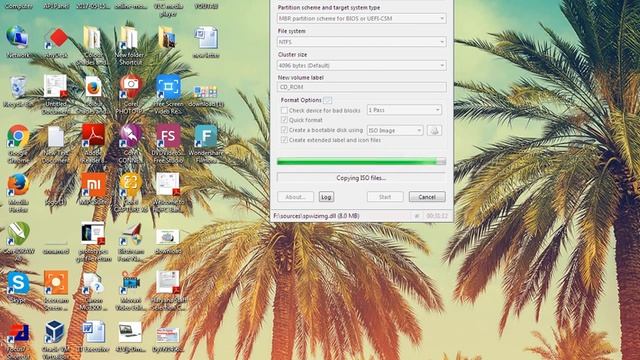Click the disc image browse icon in Rufus
The width and height of the screenshot is (640, 360).
tap(434, 131)
